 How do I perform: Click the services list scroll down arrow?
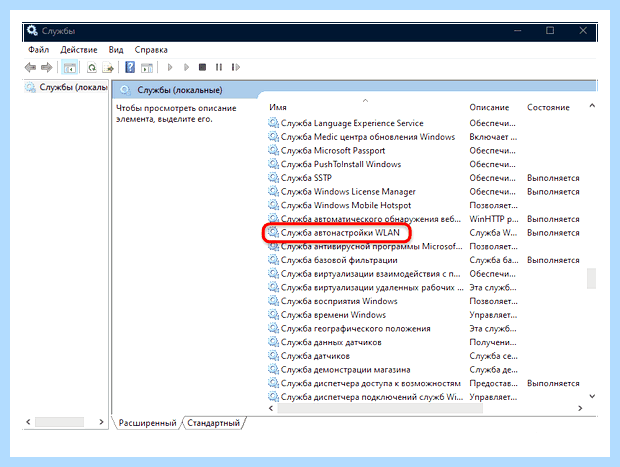pos(592,396)
